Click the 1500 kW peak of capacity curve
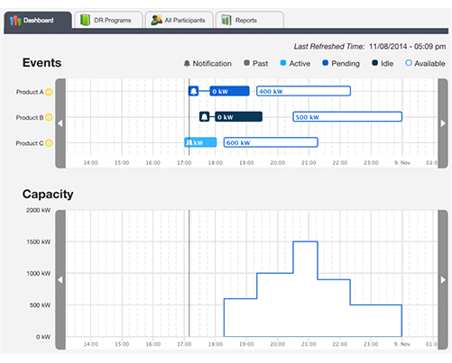This screenshot has height=363, width=452. coord(305,241)
